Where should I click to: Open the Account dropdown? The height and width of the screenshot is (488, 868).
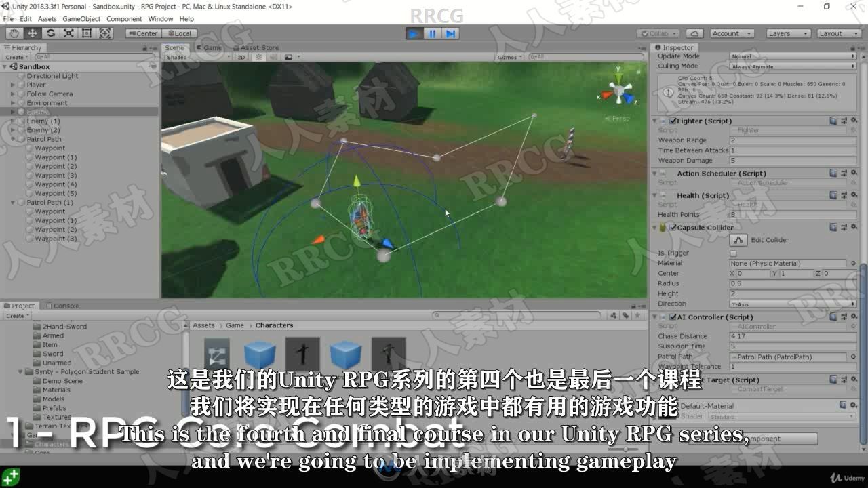tap(732, 33)
